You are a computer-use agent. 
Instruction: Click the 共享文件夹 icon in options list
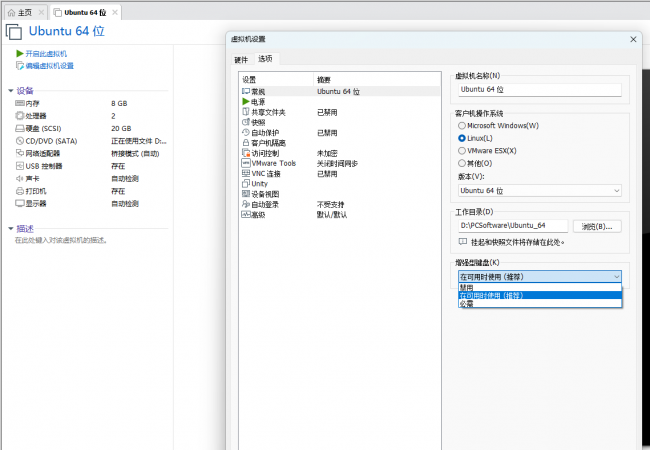pos(246,112)
